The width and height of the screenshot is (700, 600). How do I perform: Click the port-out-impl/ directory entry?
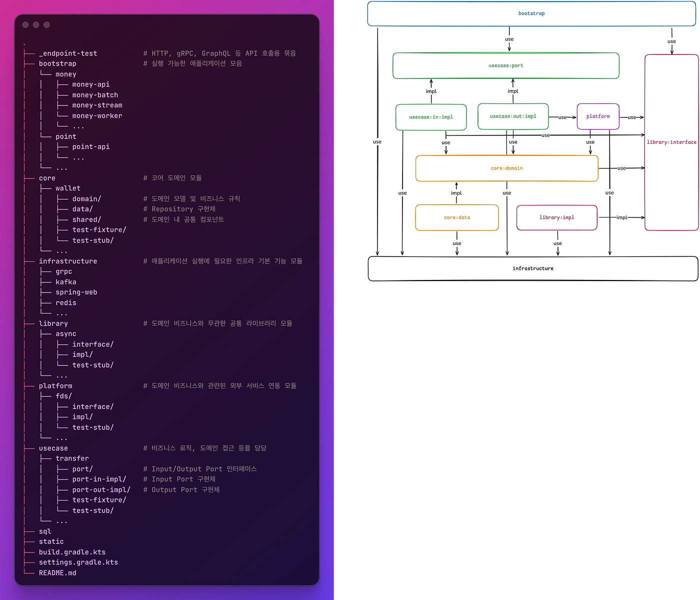(x=101, y=490)
